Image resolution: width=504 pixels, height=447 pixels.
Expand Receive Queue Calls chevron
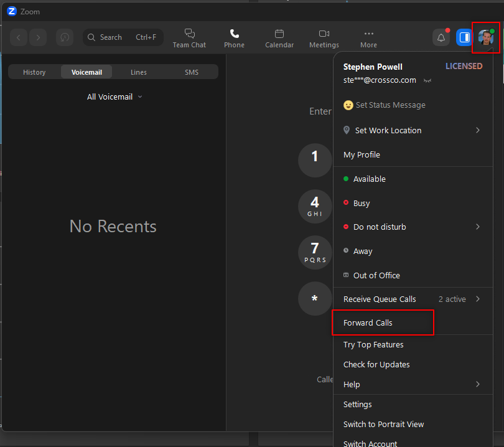478,299
